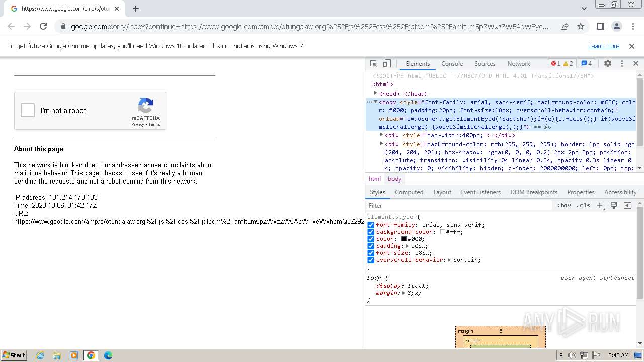This screenshot has width=644, height=362.
Task: Open Windows Explorer folder from taskbar
Action: click(x=57, y=355)
